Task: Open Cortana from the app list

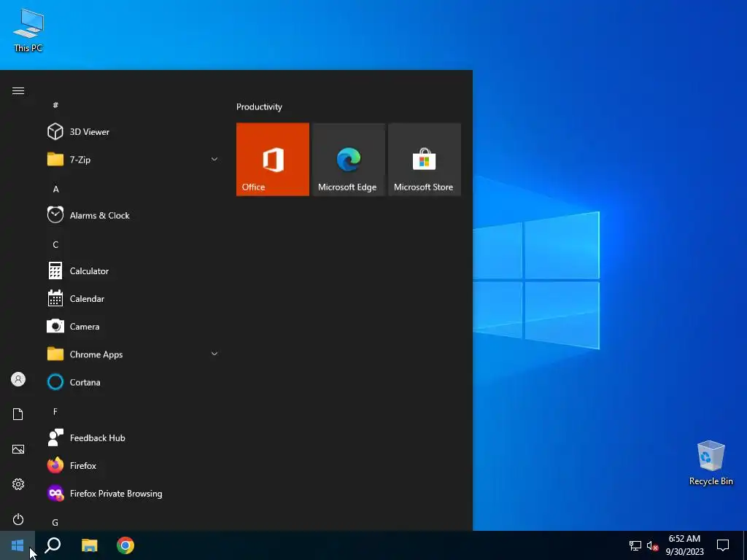Action: 133,382
